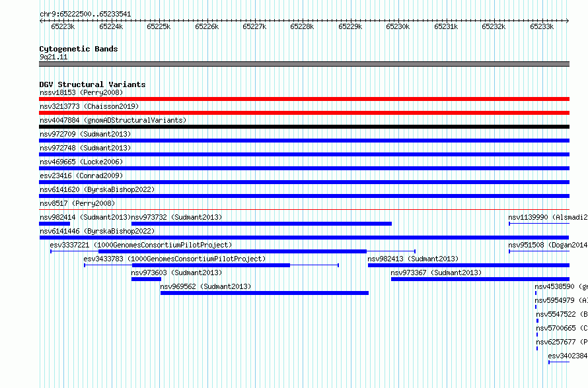The height and width of the screenshot is (388, 588).
Task: Click the esv23416 (Conrad2009) label
Action: [81, 176]
